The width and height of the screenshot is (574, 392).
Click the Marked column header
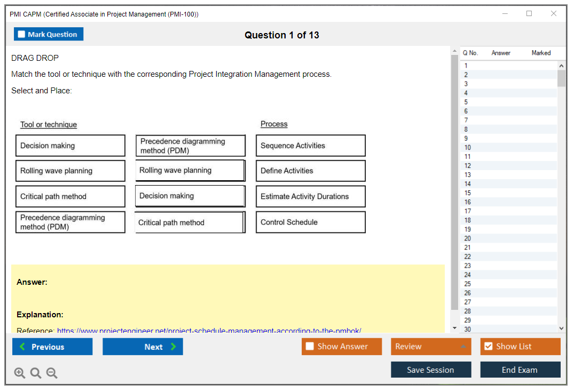540,53
